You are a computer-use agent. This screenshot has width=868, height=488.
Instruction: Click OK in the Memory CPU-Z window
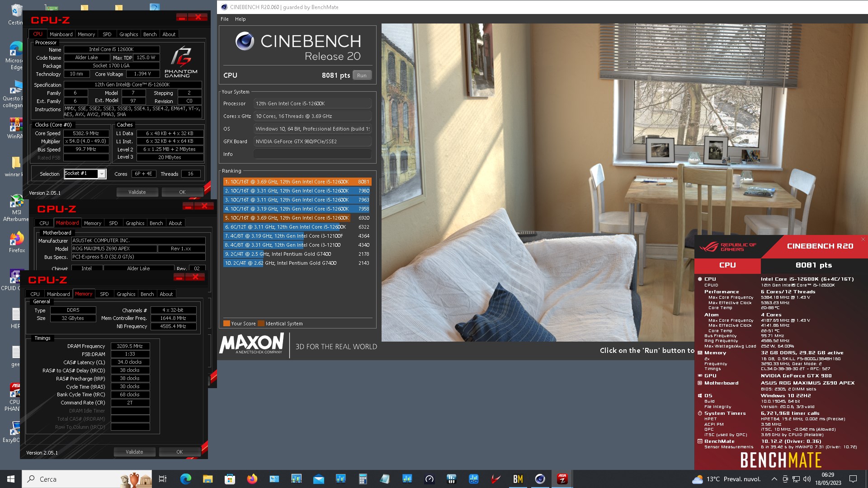[179, 452]
